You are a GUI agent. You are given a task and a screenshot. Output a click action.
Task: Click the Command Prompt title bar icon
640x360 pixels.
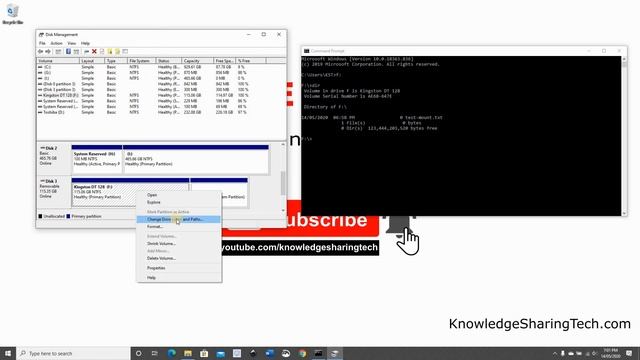(x=307, y=51)
